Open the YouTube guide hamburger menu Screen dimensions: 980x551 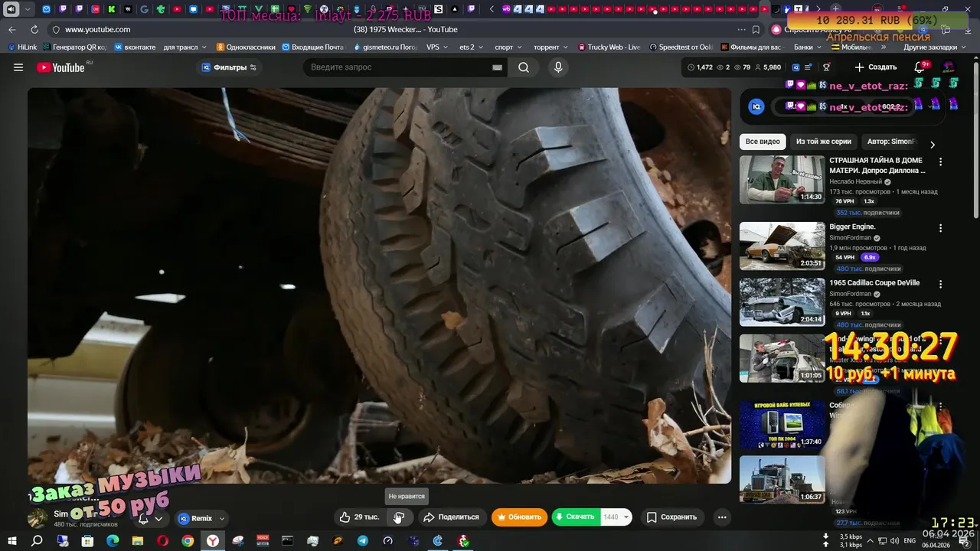(18, 67)
